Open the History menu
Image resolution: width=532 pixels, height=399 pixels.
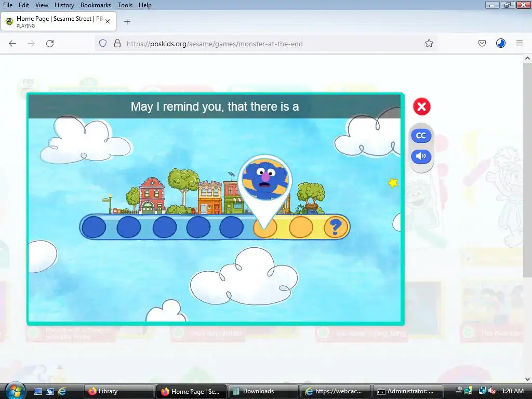64,5
